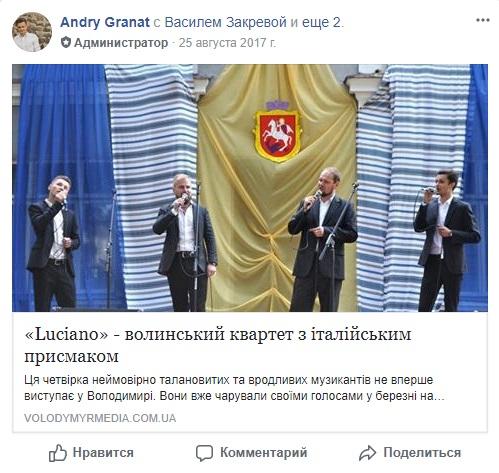Viewport: 499px width, 473px height.
Task: Visit the VOLODYMYRMEDIA.COM.UA source link
Action: [100, 418]
